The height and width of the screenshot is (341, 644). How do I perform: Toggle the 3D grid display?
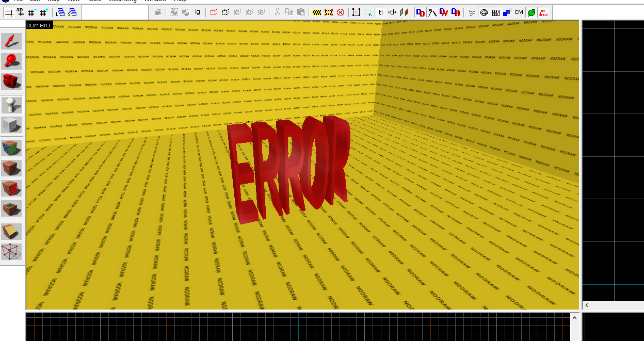coord(21,12)
